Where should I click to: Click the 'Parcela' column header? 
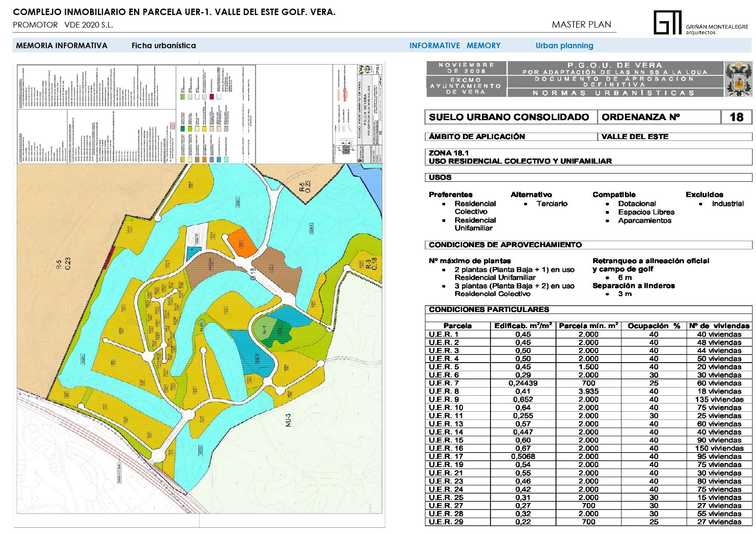(457, 326)
